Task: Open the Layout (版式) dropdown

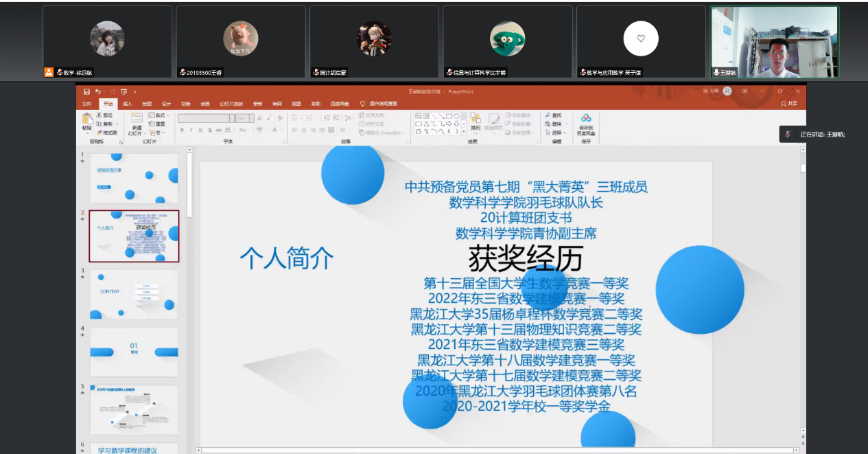Action: 159,115
